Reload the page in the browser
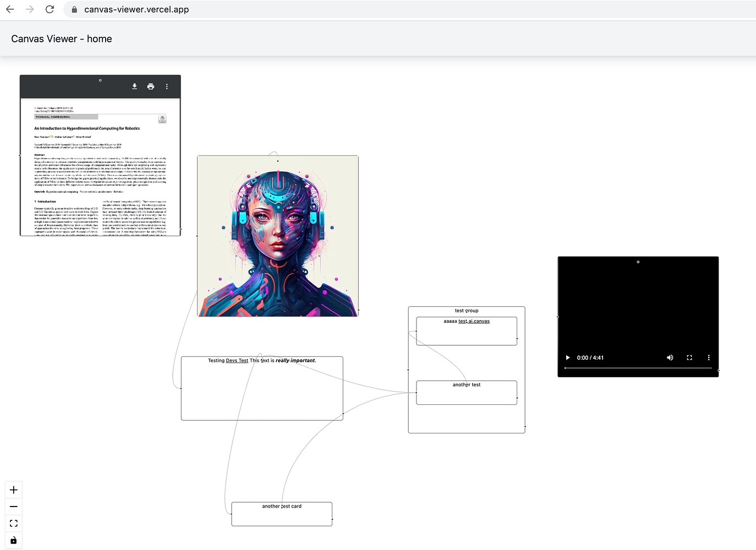Screen dimensions: 756x550 (50, 9)
